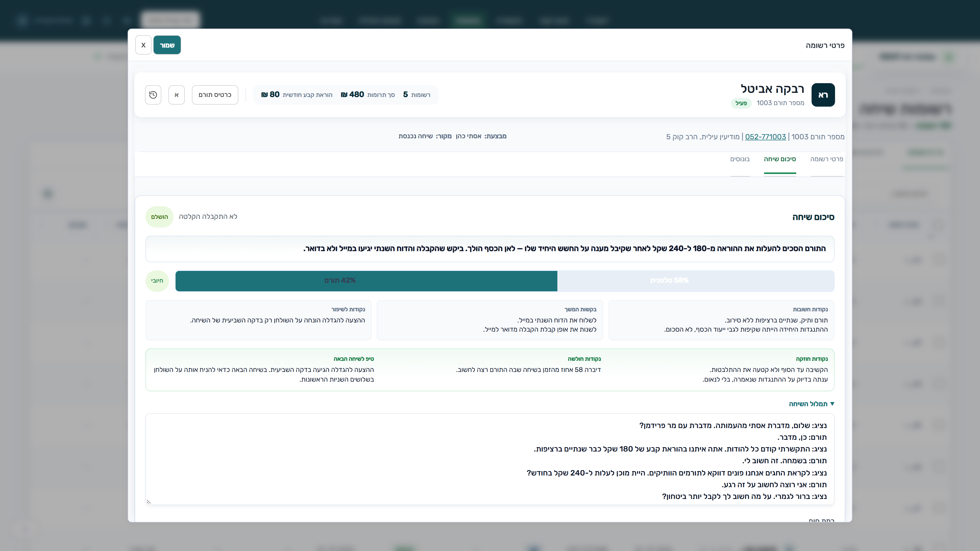
Task: Click the א font size button
Action: [x=177, y=95]
